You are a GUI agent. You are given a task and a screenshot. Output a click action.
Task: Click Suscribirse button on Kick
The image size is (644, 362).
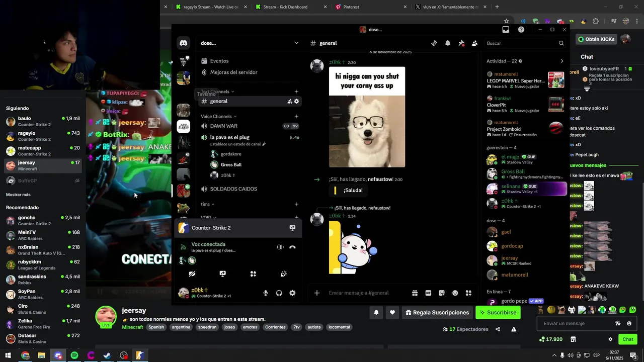click(498, 312)
